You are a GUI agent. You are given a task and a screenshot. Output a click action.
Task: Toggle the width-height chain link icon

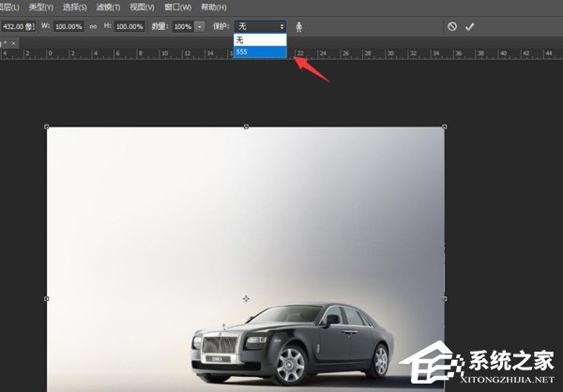92,27
